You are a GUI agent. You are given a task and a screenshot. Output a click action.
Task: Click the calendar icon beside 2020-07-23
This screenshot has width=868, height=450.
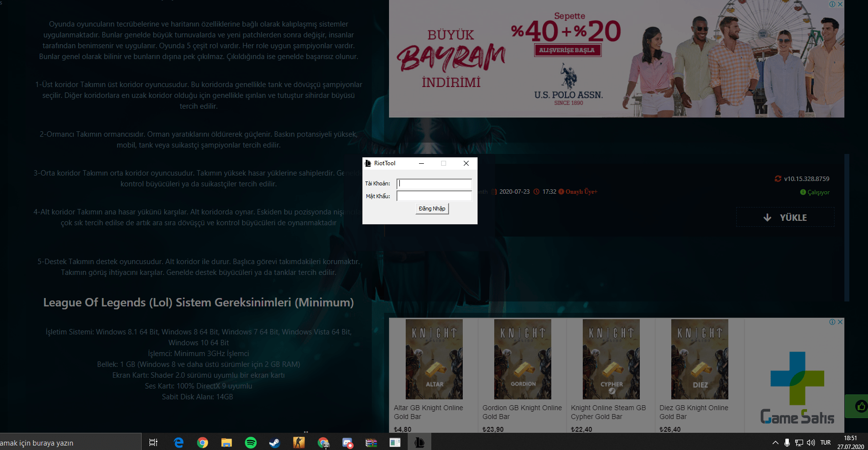pos(494,192)
